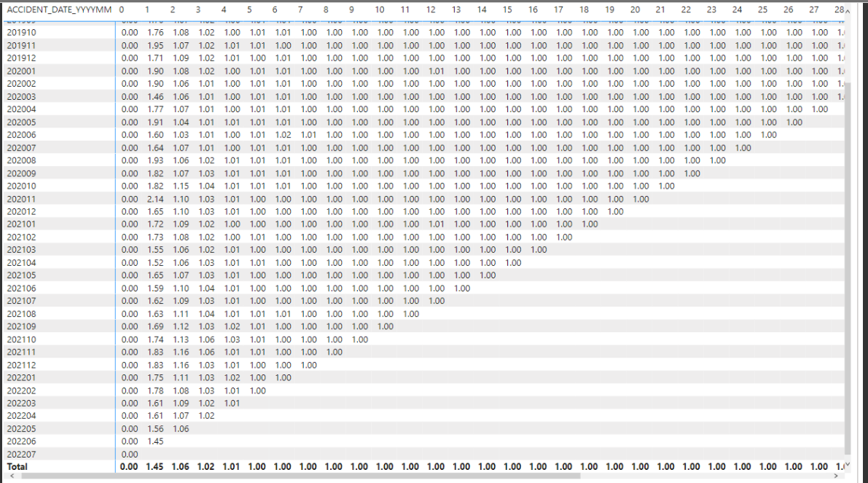Click the Total row label
This screenshot has width=868, height=483.
[x=17, y=466]
